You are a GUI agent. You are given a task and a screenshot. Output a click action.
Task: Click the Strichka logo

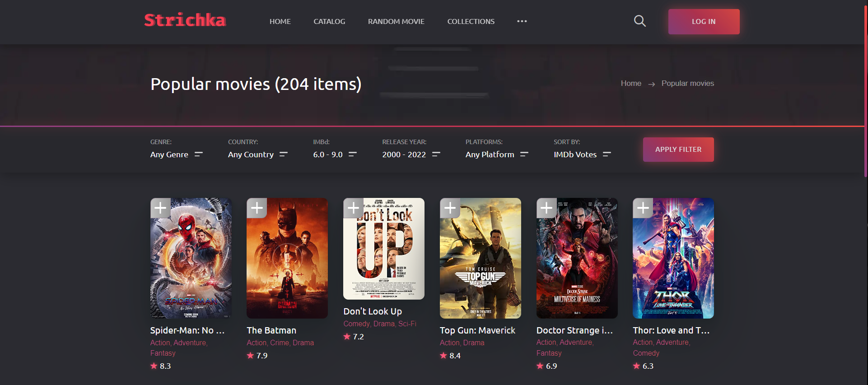click(185, 20)
